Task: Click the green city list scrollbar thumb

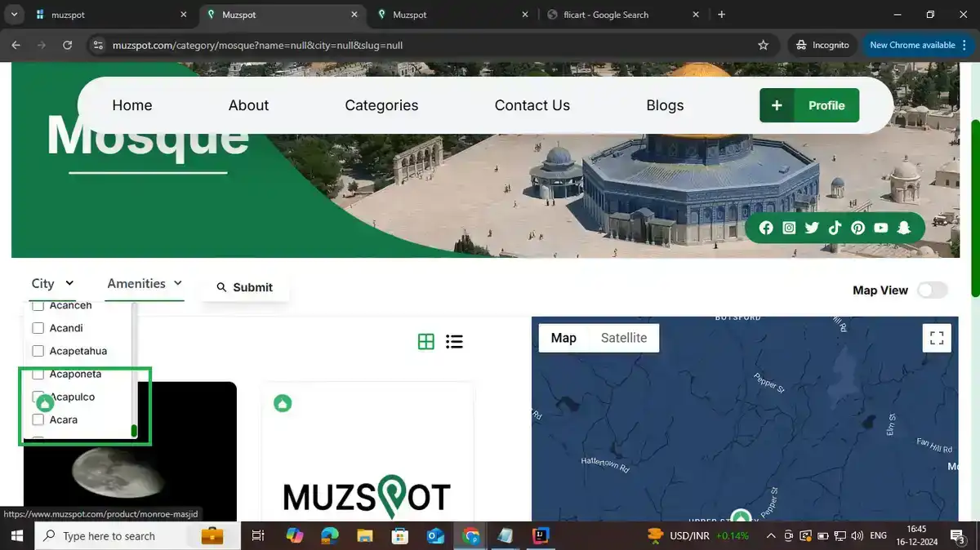Action: 134,431
